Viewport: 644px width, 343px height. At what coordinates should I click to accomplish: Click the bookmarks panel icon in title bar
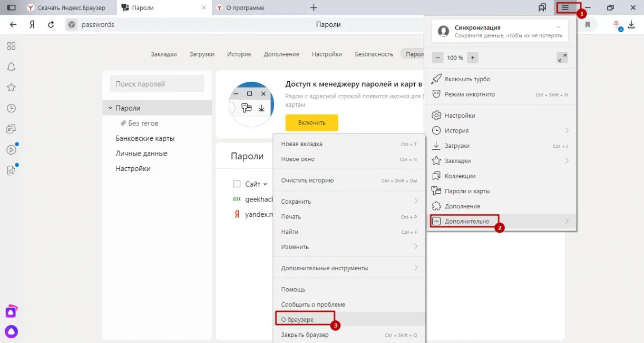point(542,7)
